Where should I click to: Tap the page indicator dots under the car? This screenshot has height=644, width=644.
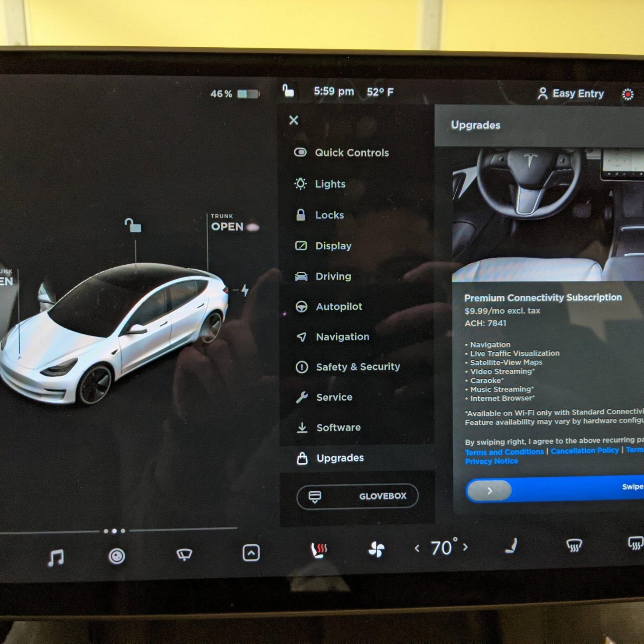point(114,531)
